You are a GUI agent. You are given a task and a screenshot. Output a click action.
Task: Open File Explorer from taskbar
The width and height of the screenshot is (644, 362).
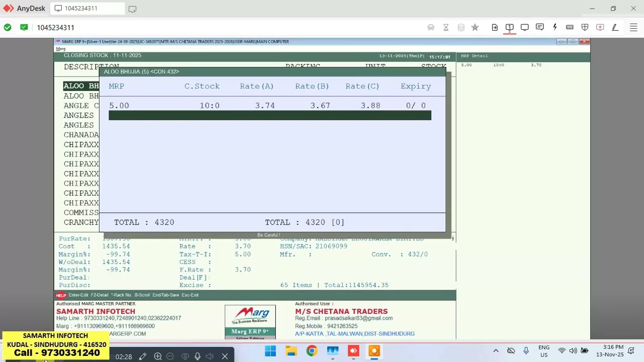coord(291,351)
